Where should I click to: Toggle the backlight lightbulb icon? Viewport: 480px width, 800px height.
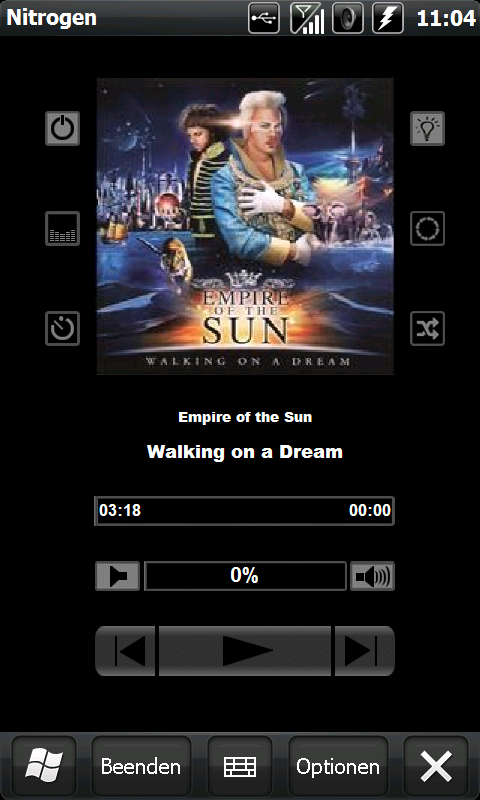(427, 129)
